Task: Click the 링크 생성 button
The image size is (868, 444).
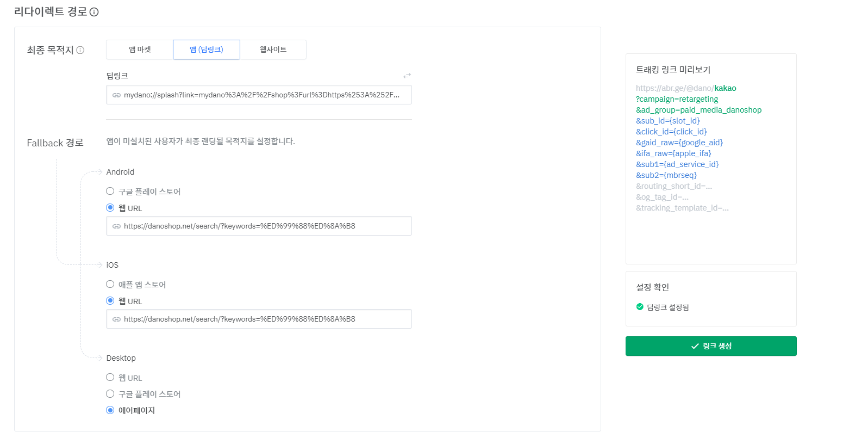Action: point(711,346)
